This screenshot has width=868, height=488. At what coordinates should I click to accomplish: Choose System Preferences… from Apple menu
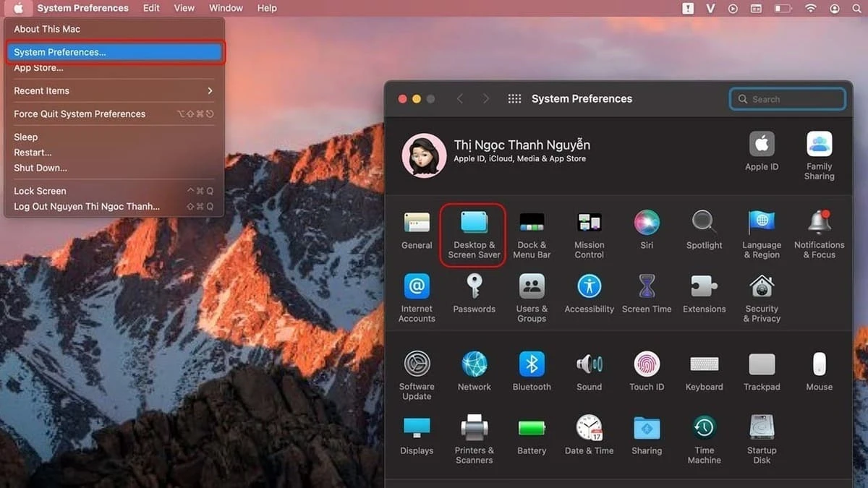pyautogui.click(x=114, y=52)
